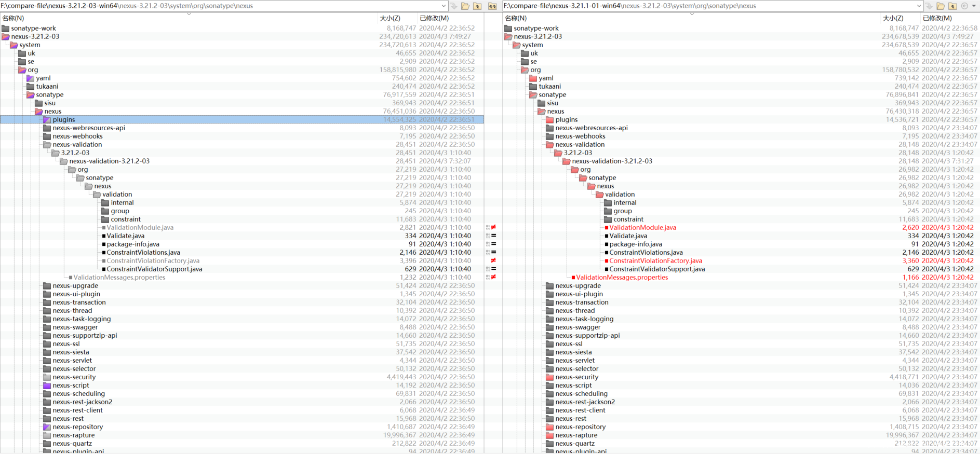Expand the left sonatype-work folder icon
980x454 pixels.
(x=5, y=29)
